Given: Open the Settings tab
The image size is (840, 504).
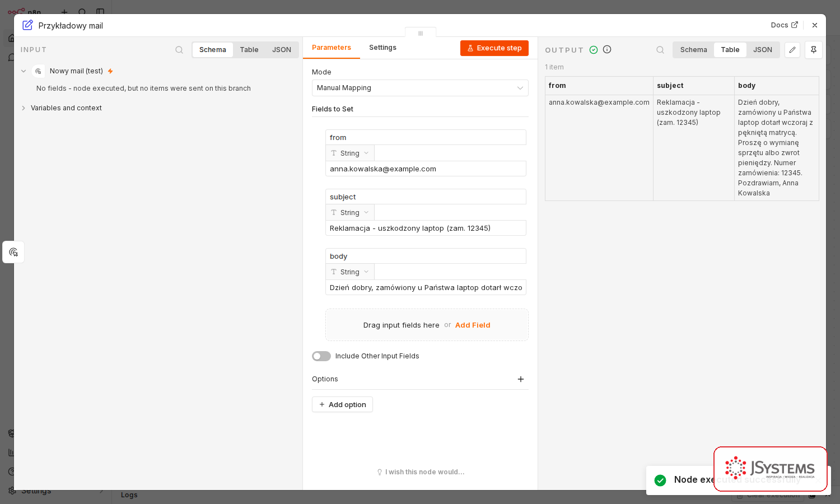Looking at the screenshot, I should [x=382, y=48].
